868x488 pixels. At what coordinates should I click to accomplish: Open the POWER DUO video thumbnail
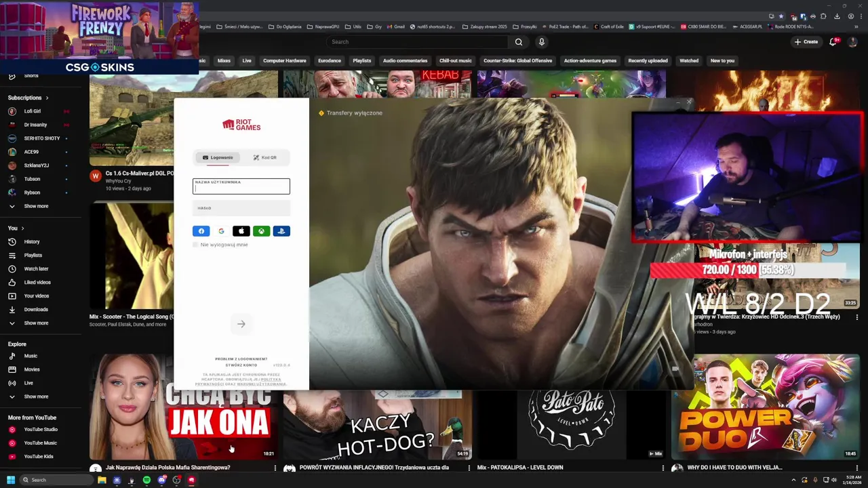tap(766, 407)
